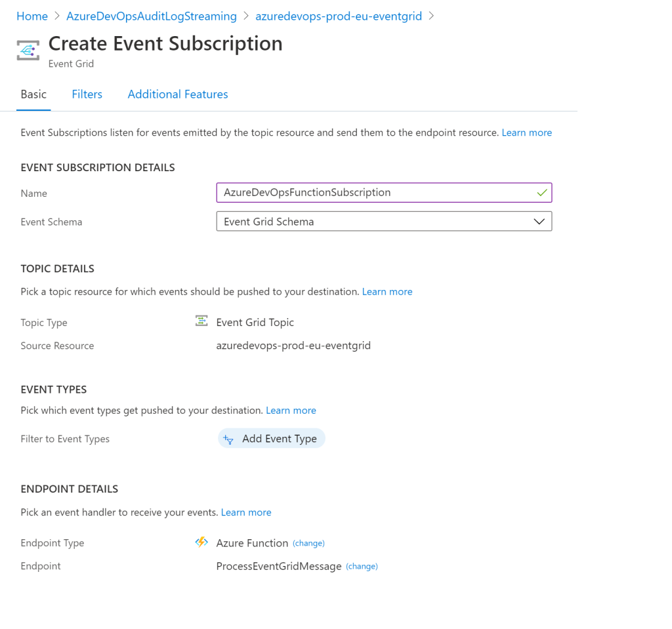
Task: Click the green checkmark in Name field
Action: pos(541,193)
